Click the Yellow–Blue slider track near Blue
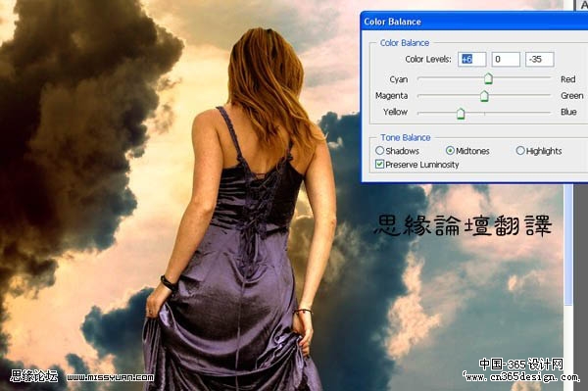 (525, 113)
